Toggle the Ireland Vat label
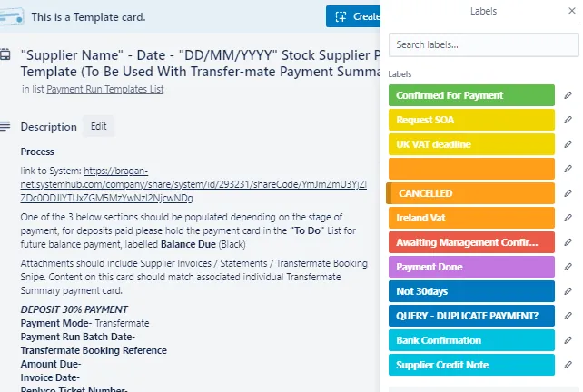Screen dimensions: 583x392 coord(471,218)
